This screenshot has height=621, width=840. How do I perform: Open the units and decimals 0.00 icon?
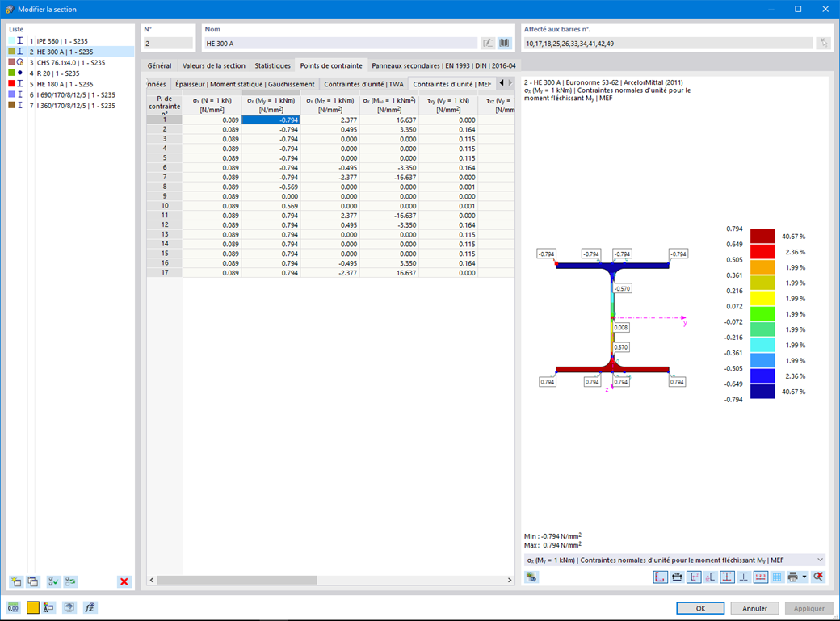click(14, 607)
